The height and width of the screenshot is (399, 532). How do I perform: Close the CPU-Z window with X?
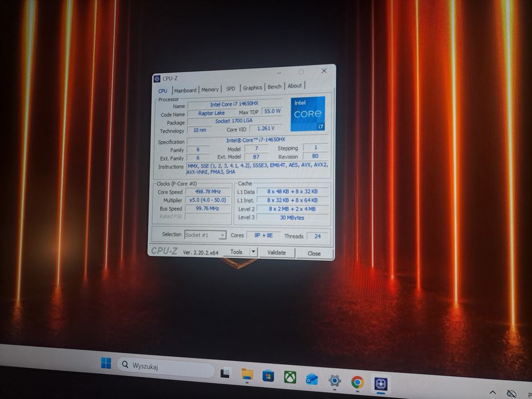click(324, 71)
